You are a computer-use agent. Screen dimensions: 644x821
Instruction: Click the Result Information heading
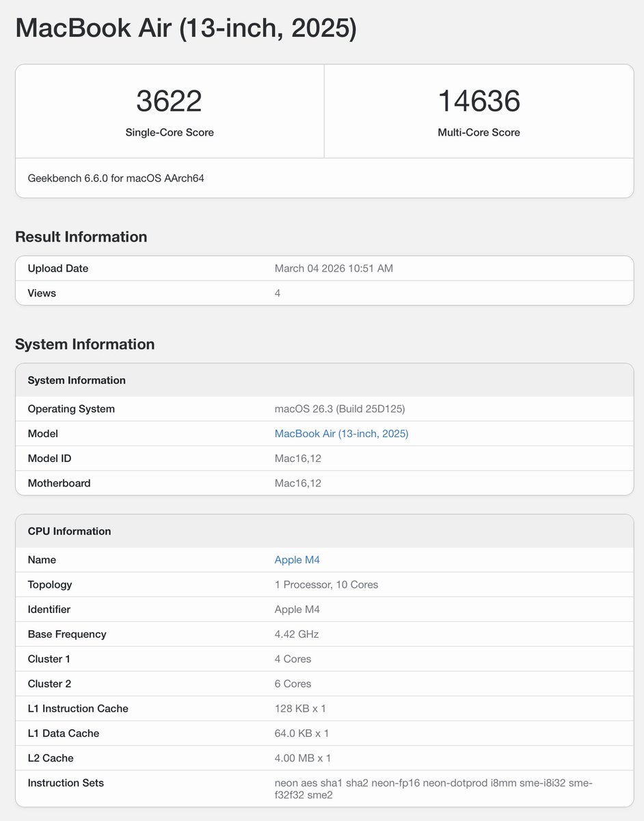(81, 237)
